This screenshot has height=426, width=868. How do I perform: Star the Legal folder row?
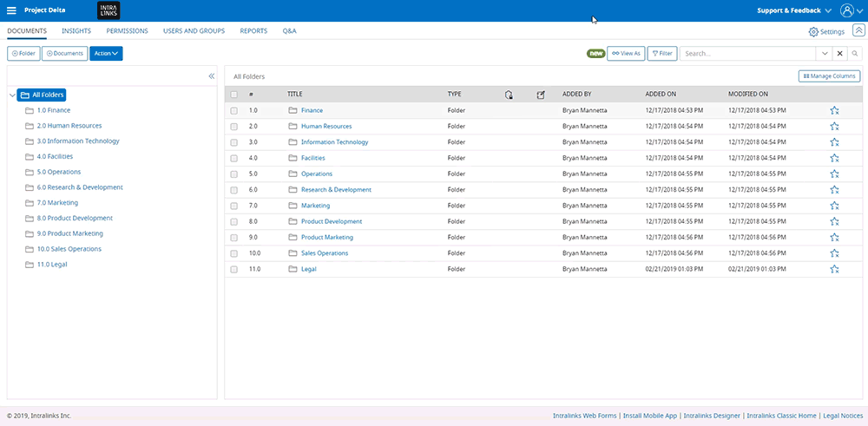(x=834, y=270)
